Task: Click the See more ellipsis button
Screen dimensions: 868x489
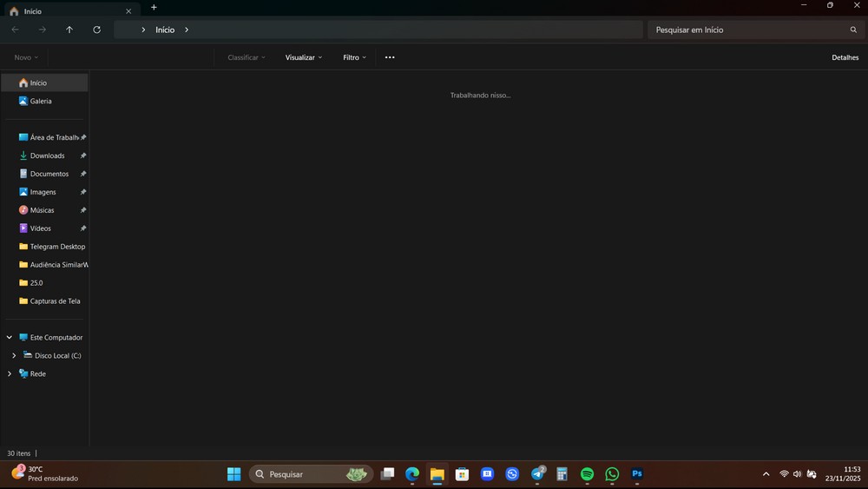Action: click(x=390, y=57)
